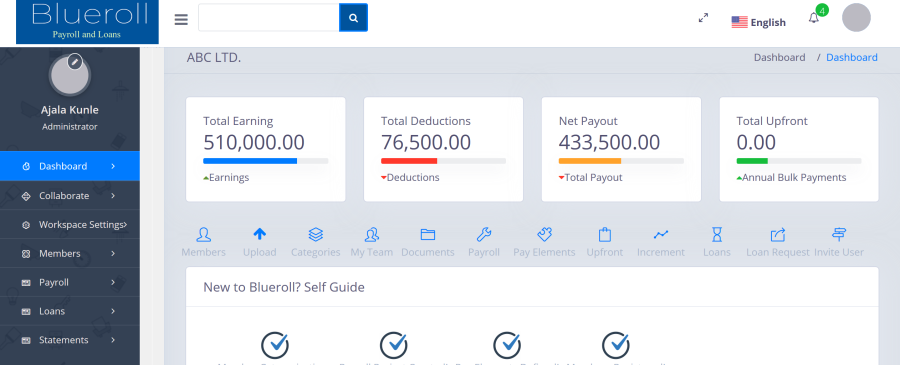Open the Loans hourglass icon

pyautogui.click(x=717, y=234)
